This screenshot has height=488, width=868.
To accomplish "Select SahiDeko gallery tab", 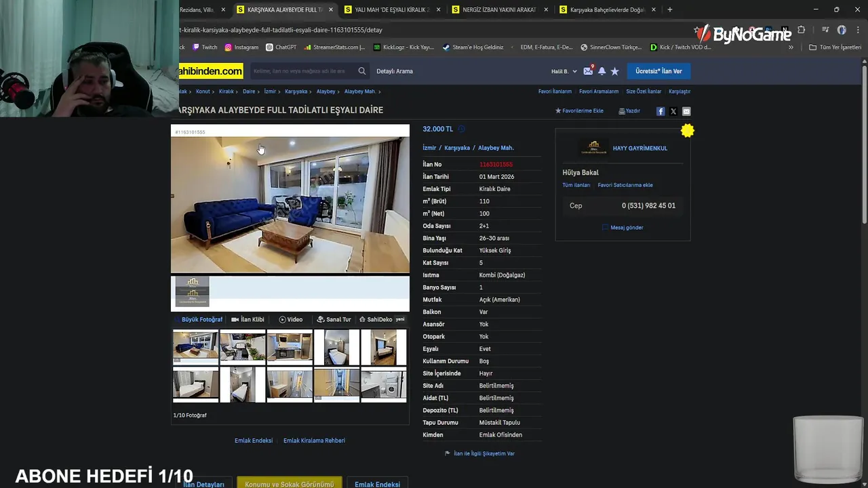I will [381, 319].
